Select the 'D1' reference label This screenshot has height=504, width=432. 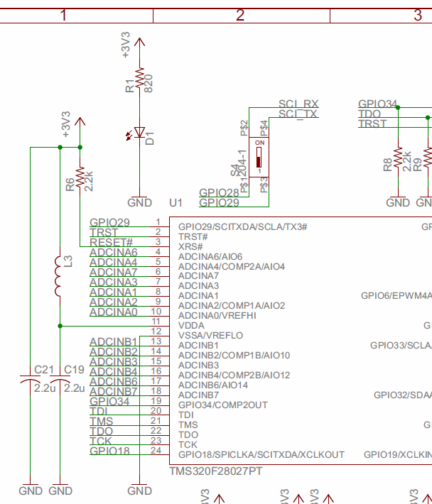coord(150,138)
